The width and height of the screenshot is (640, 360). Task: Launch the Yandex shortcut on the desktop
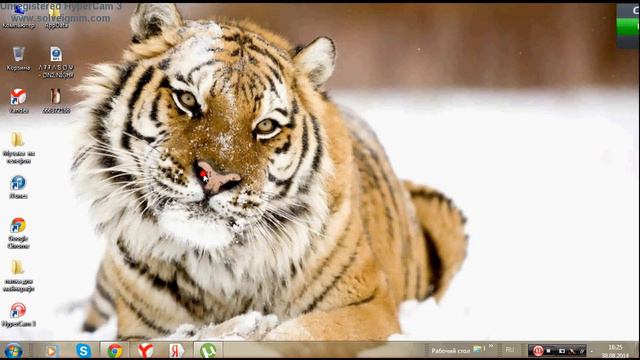pos(18,101)
